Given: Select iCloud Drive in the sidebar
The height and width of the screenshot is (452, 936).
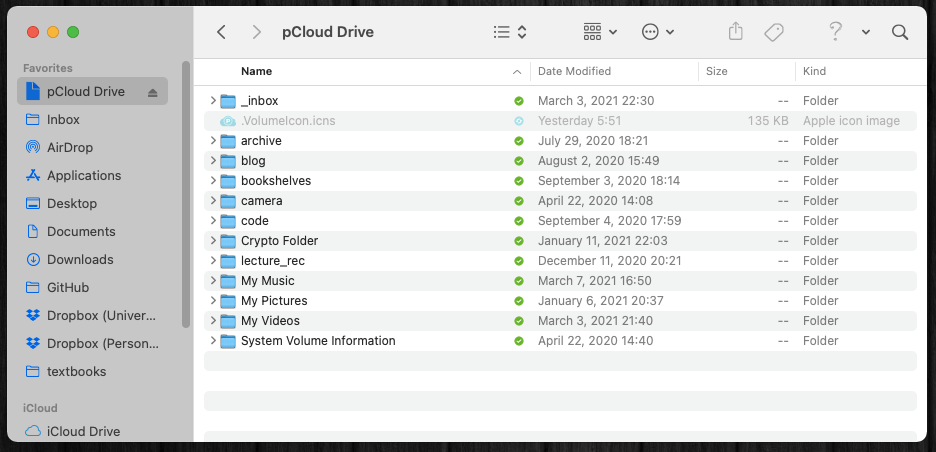Looking at the screenshot, I should pyautogui.click(x=83, y=431).
